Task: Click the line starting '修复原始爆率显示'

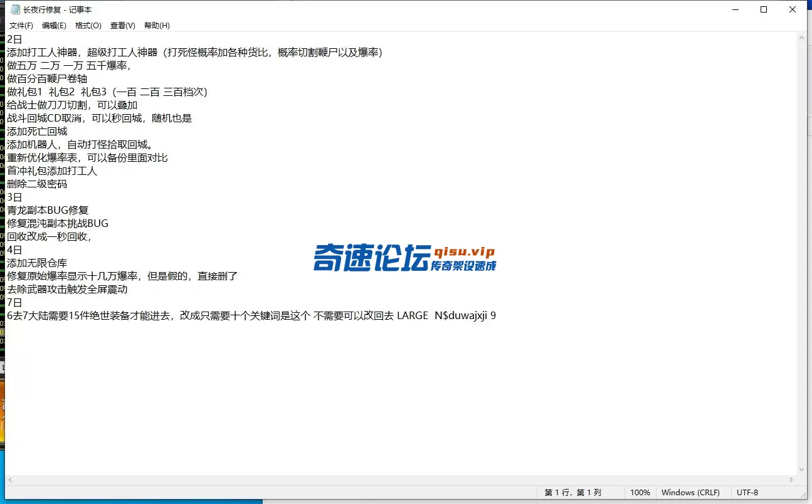Action: click(x=122, y=276)
